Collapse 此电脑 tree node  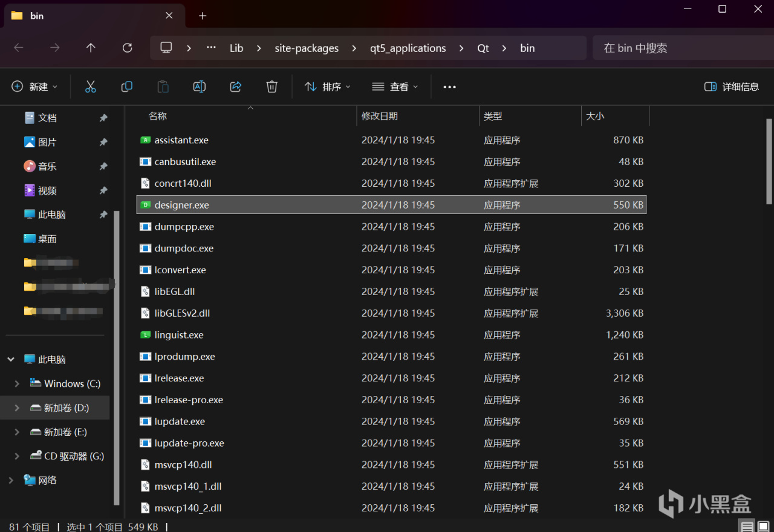(x=11, y=360)
